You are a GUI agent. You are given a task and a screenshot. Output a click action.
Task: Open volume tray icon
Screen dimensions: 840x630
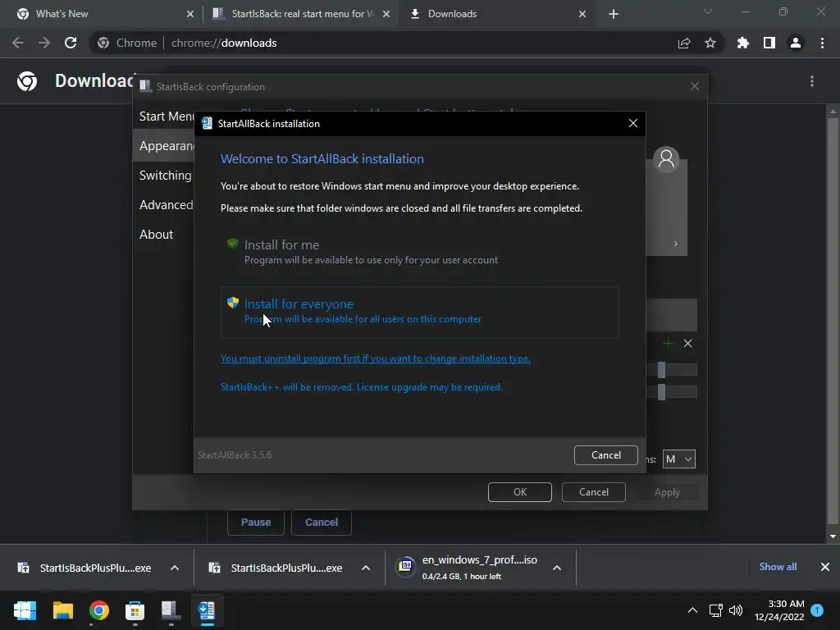tap(736, 610)
